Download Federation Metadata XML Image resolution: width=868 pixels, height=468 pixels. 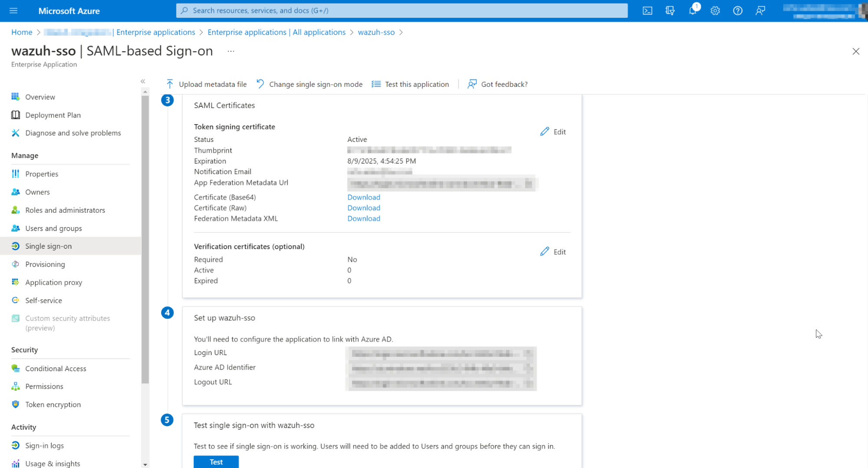[x=363, y=218]
